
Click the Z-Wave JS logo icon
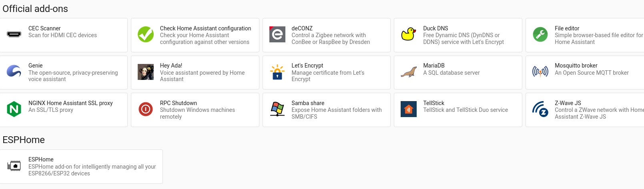(x=540, y=109)
